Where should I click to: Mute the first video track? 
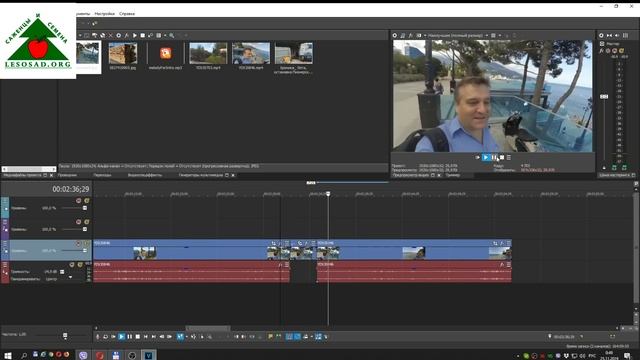[78, 201]
